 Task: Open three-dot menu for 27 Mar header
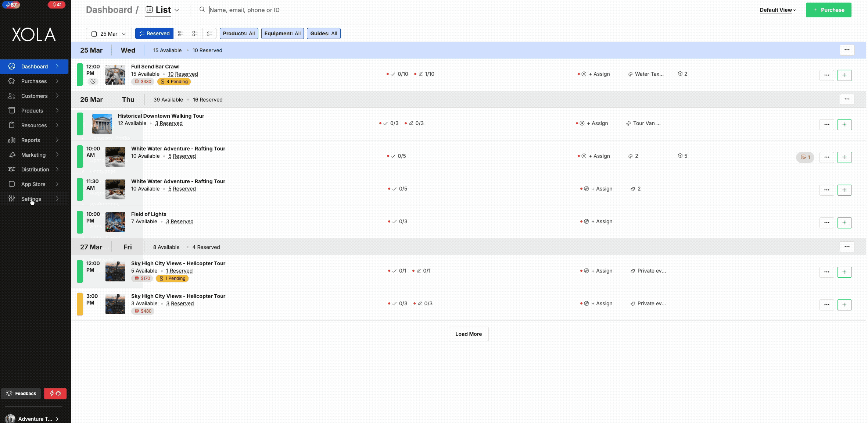tap(847, 246)
